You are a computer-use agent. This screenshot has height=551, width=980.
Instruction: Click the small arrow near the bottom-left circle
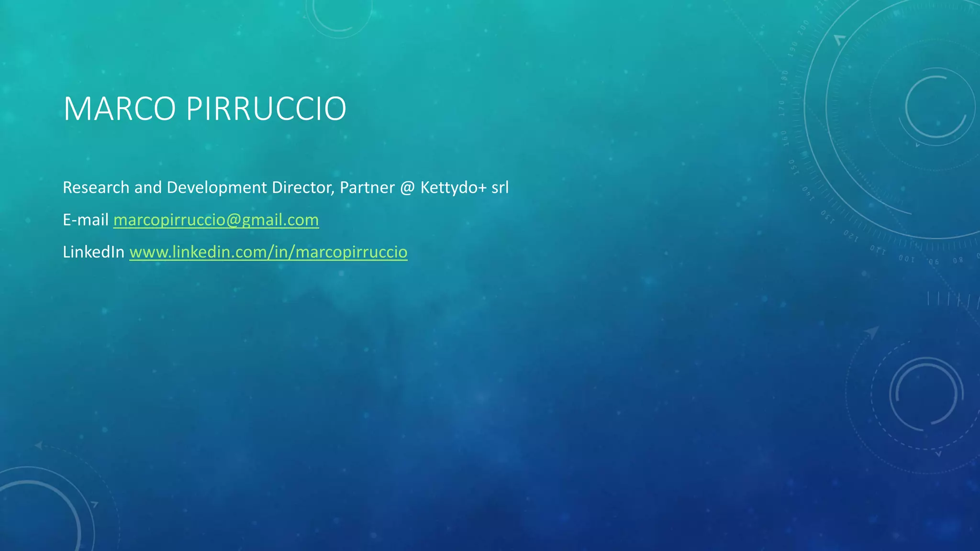pyautogui.click(x=94, y=504)
